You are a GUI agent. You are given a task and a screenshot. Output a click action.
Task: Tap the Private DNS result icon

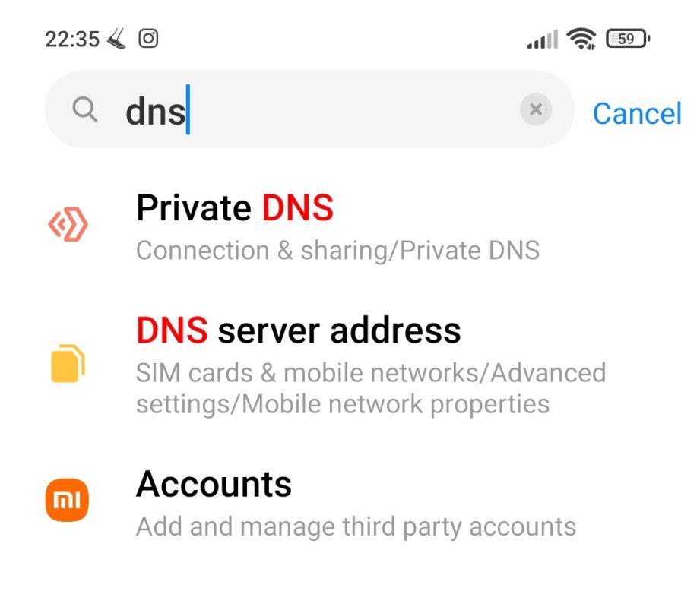pyautogui.click(x=67, y=226)
